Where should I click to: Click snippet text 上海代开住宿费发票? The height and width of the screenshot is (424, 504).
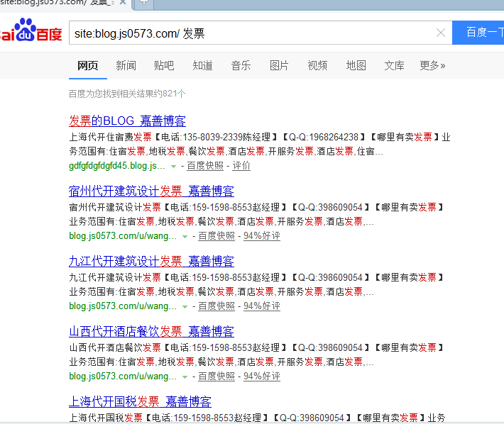[x=110, y=137]
